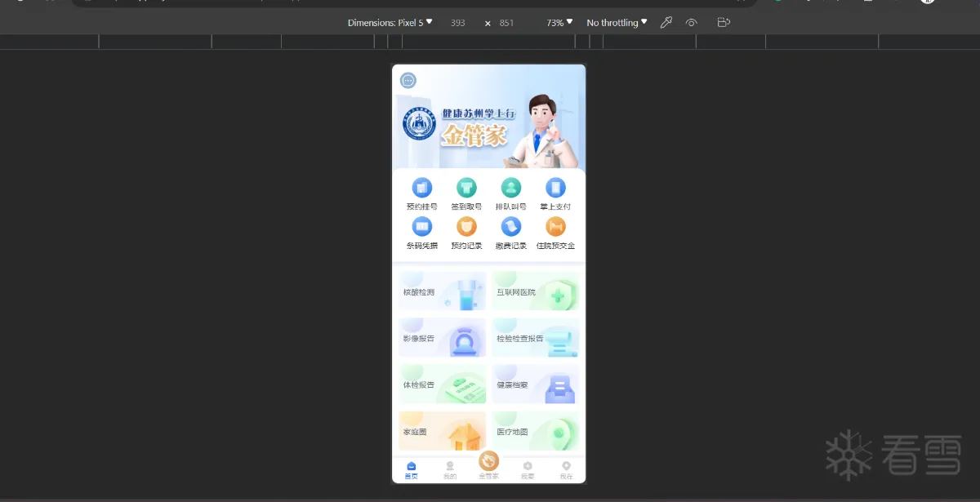This screenshot has height=502, width=980.
Task: Open the No throttling dropdown
Action: (x=617, y=23)
